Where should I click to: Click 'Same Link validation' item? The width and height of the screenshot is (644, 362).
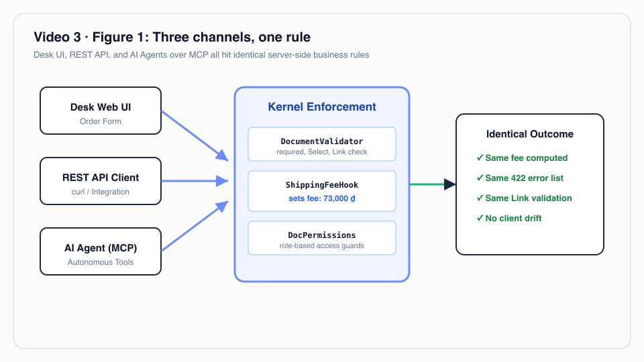click(x=524, y=198)
